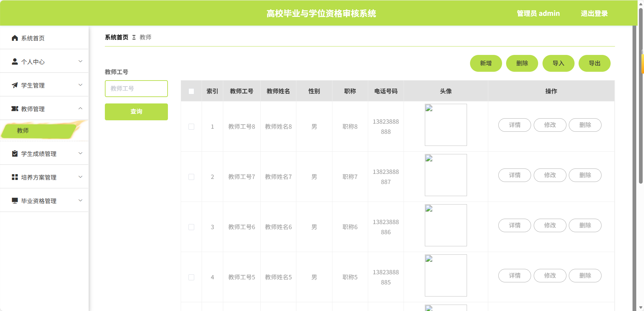Open the 培养方案管理 sidebar menu

[44, 177]
